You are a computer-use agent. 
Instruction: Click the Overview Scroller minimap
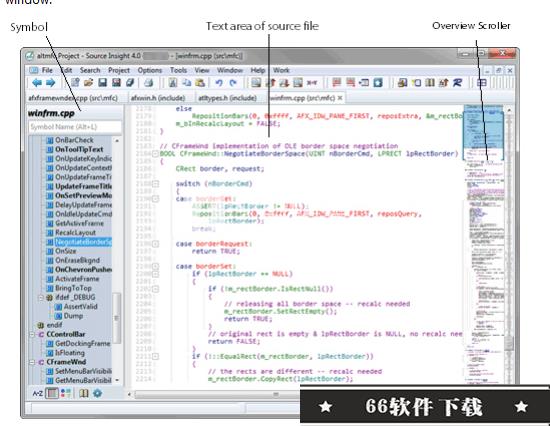click(484, 243)
